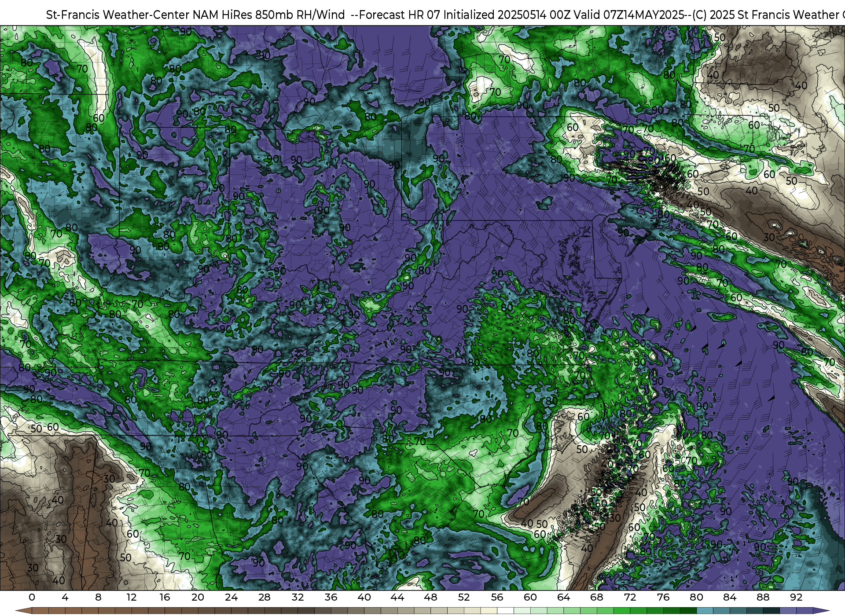Click the "88" color scale label
The width and height of the screenshot is (845, 616).
(763, 597)
